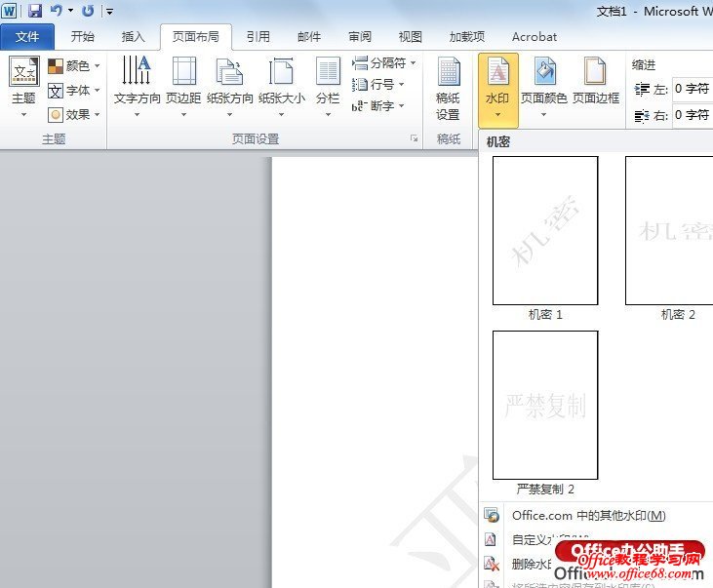Select the 删除水印 (Remove Watermark) menu item
The height and width of the screenshot is (588, 713).
click(x=596, y=564)
